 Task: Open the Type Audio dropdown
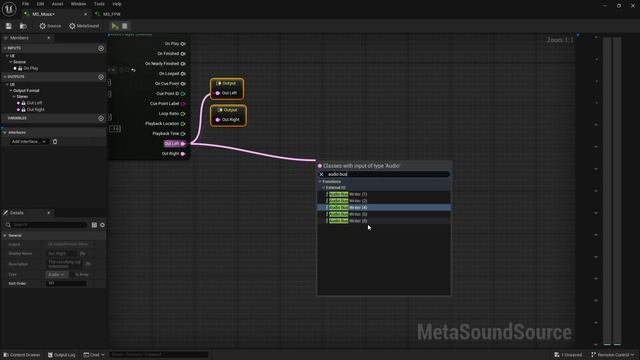click(56, 275)
